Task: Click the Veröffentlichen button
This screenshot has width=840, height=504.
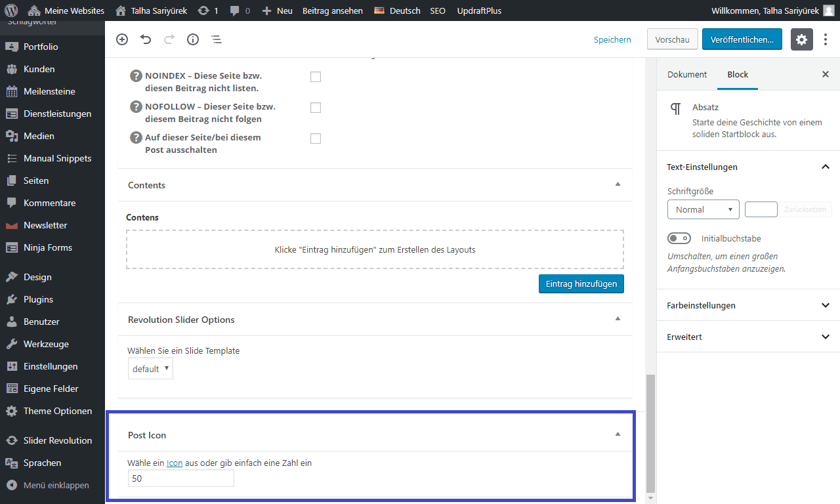Action: (742, 39)
